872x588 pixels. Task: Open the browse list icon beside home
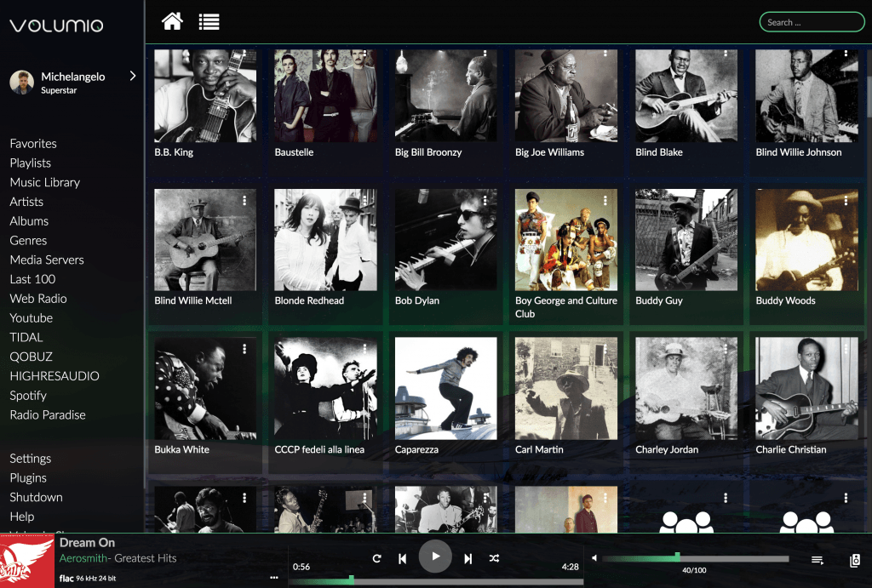pos(209,21)
